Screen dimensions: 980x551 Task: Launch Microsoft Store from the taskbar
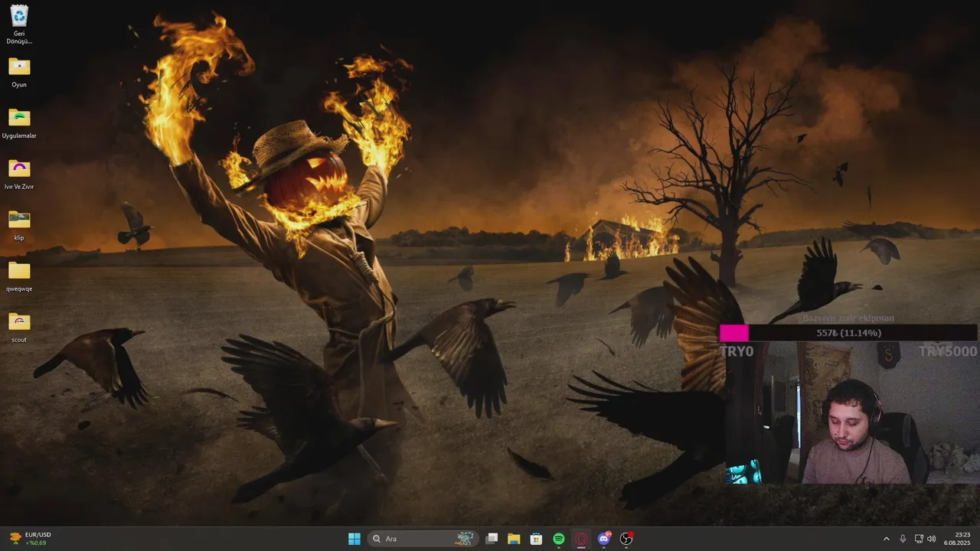tap(537, 539)
